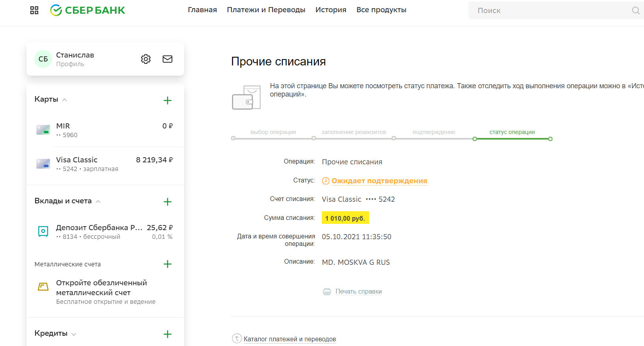Open Каталог платежей и переводов link
The width and height of the screenshot is (644, 346).
pos(290,339)
